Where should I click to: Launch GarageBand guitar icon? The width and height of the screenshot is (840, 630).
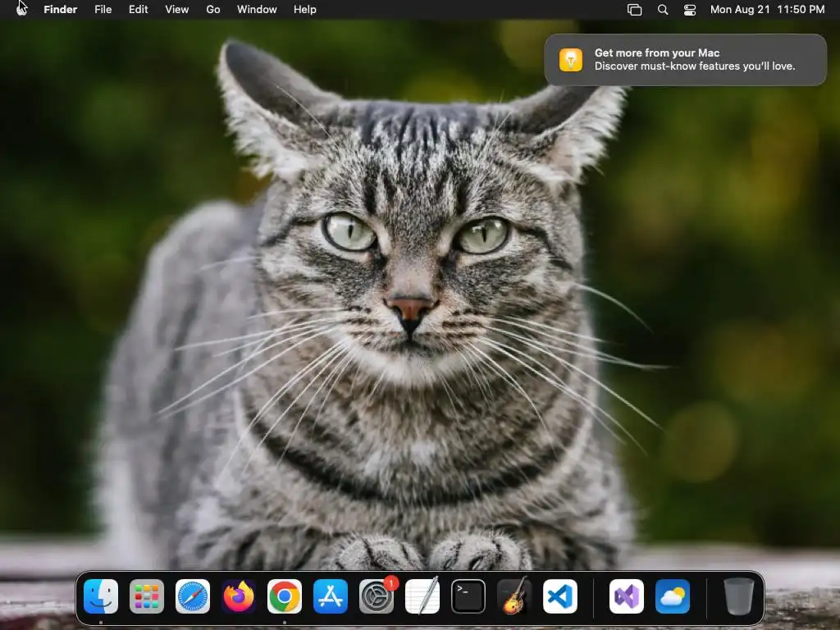pos(514,596)
